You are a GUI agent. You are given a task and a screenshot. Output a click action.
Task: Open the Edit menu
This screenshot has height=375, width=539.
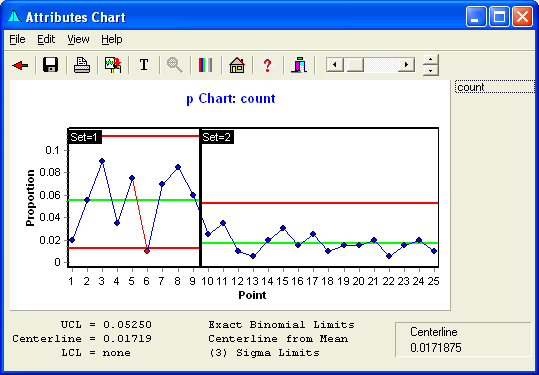pos(46,40)
